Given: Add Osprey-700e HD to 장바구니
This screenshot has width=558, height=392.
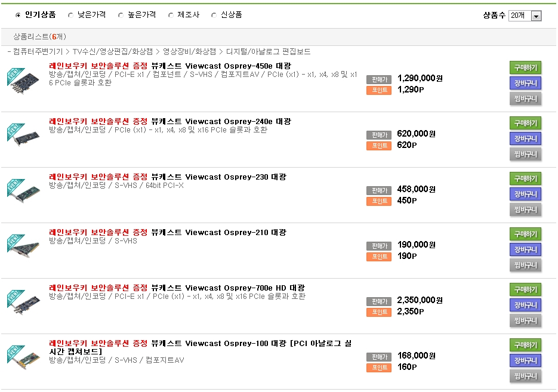Looking at the screenshot, I should click(x=525, y=305).
